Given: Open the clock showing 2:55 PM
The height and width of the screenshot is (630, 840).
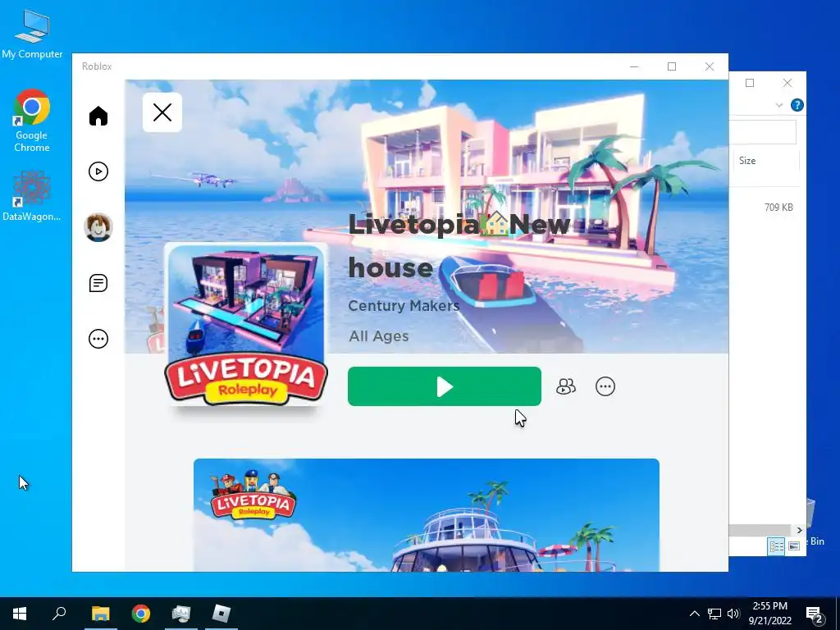Looking at the screenshot, I should 769,614.
